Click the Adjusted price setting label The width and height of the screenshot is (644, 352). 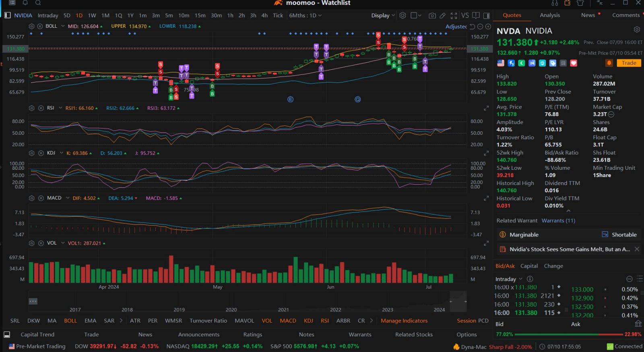click(456, 27)
